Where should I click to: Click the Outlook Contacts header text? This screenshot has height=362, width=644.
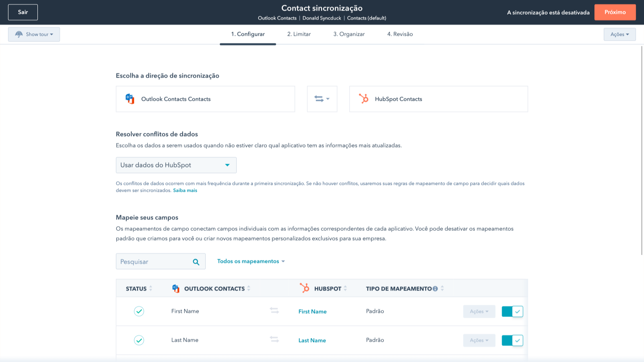point(277,18)
